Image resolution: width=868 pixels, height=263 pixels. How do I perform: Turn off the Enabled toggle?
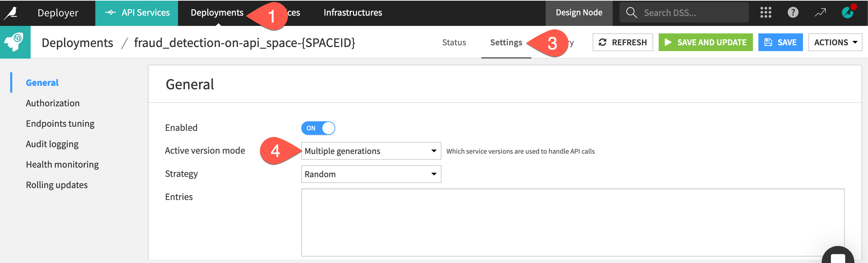click(x=318, y=128)
